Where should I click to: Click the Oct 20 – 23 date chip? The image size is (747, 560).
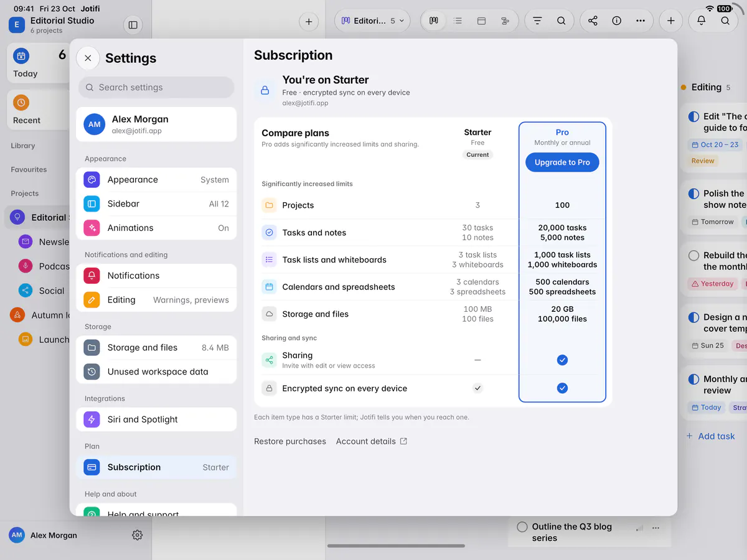pos(715,144)
